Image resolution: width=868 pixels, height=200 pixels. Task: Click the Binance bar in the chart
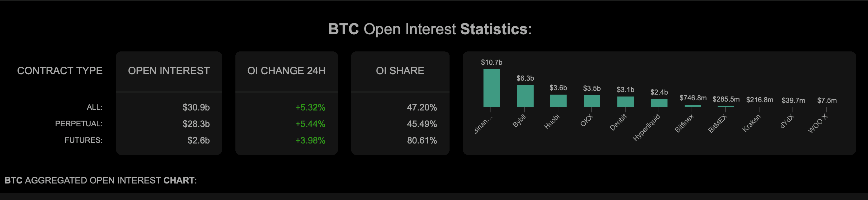pos(491,88)
